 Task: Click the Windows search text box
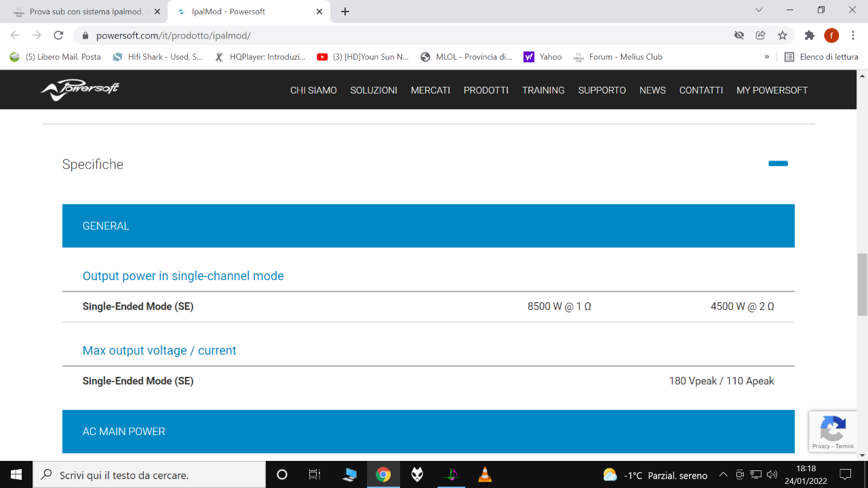[149, 474]
